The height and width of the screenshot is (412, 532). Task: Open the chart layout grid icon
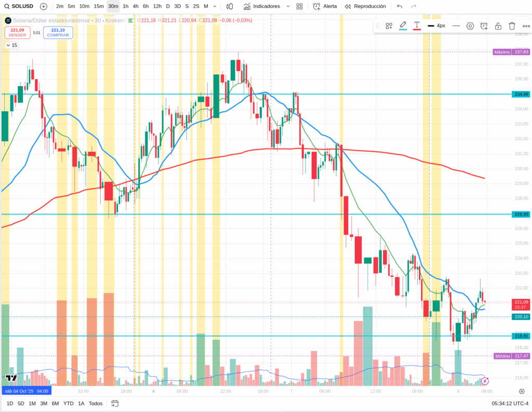pos(300,6)
